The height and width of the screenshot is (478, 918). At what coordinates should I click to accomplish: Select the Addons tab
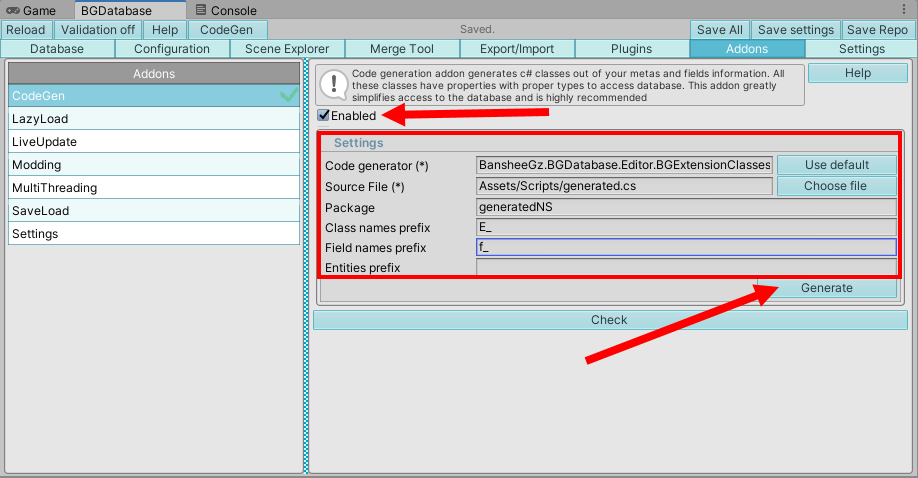click(747, 49)
